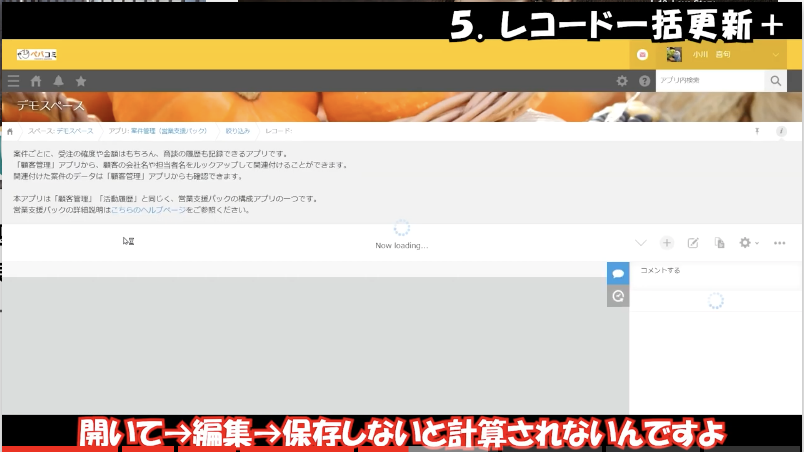The image size is (804, 452).
Task: Open the こちらのヘルプページ link
Action: (149, 210)
